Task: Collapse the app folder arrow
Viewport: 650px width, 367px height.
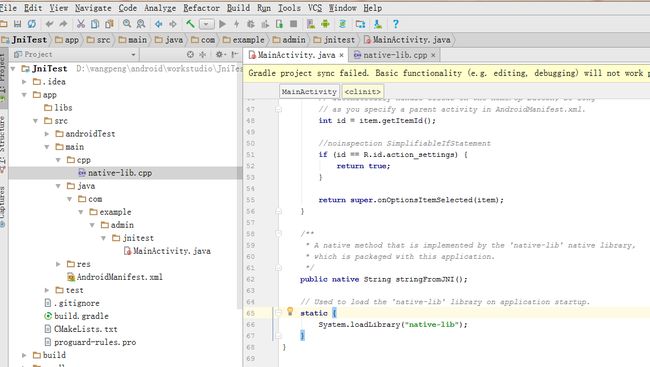Action: pos(24,95)
